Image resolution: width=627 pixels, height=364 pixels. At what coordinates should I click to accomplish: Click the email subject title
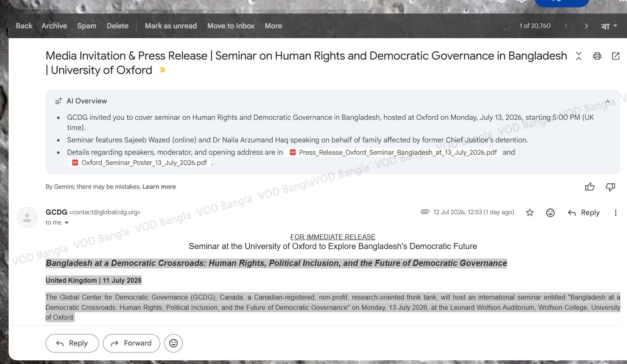(306, 63)
